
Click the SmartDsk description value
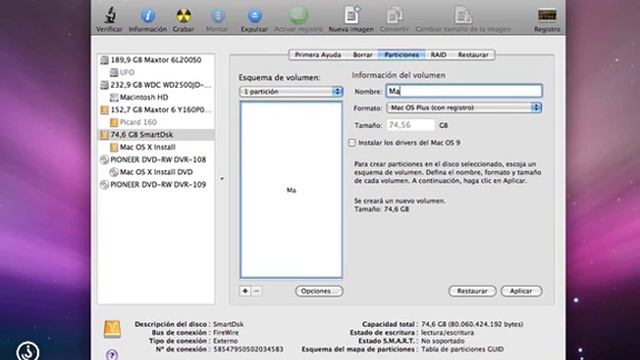pyautogui.click(x=228, y=324)
